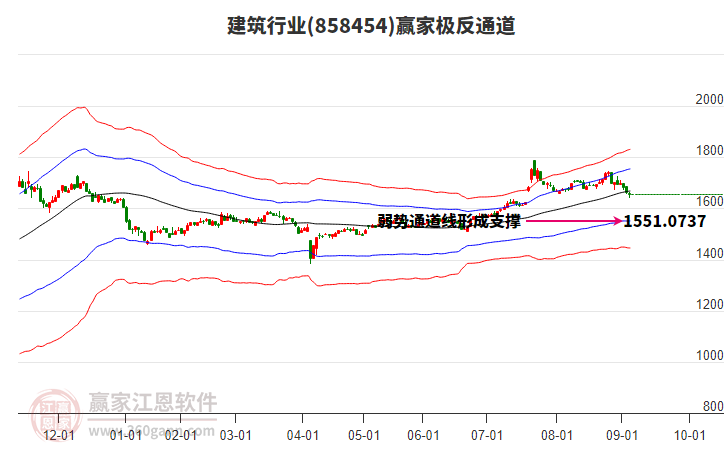The width and height of the screenshot is (726, 450).
Task: Click the 02-01 date label
Action: coord(181,435)
